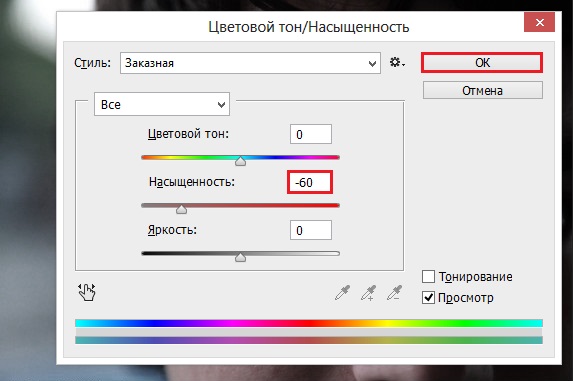Screen dimensions: 573x381
Task: Click the Цветовой тон label text
Action: coord(188,134)
